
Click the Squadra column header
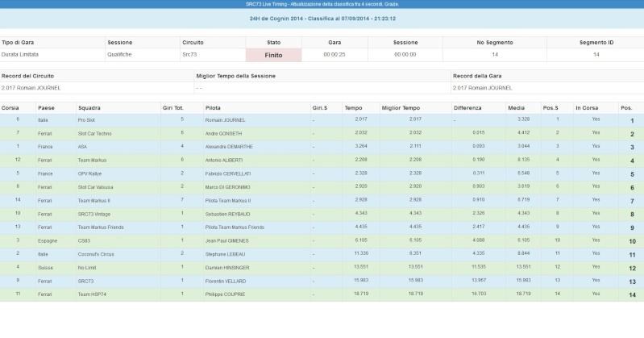point(89,108)
